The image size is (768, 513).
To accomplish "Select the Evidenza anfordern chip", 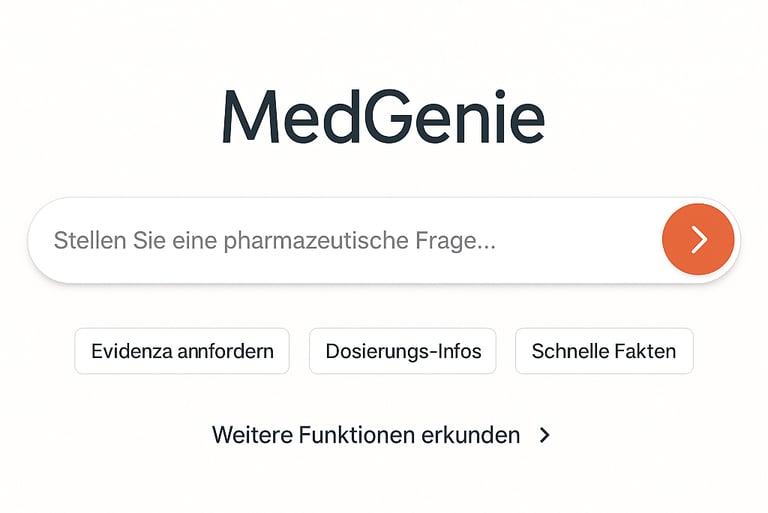I will point(182,351).
